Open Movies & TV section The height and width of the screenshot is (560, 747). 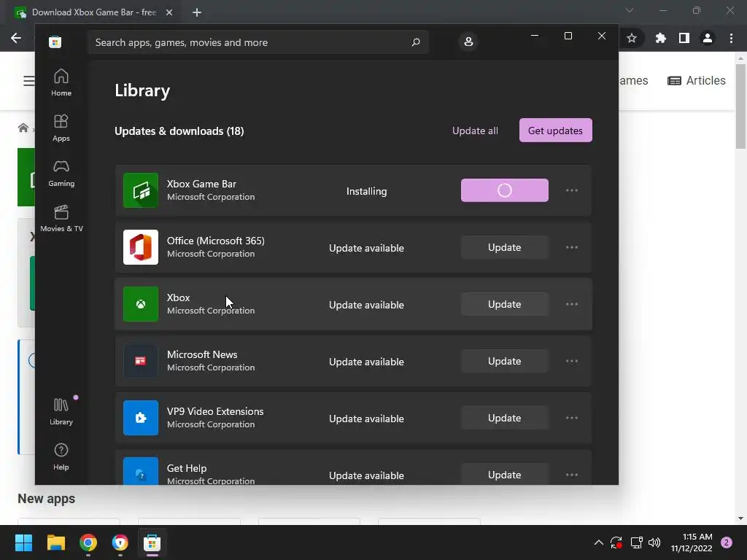[61, 218]
